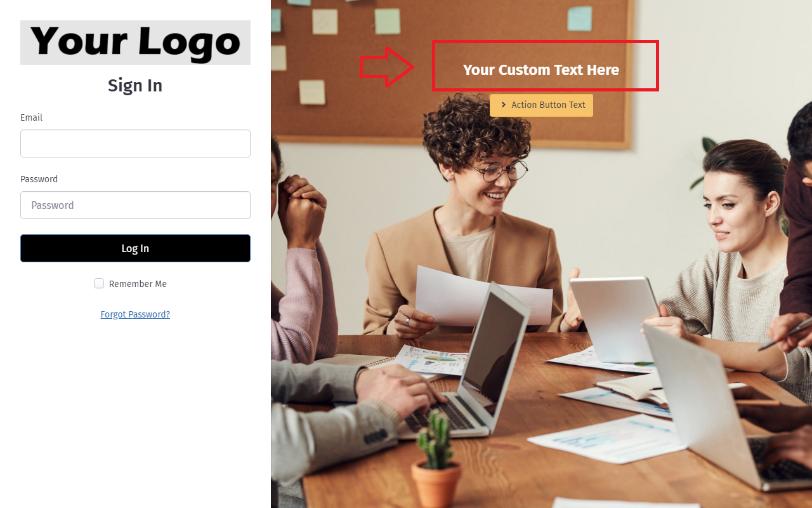This screenshot has height=508, width=812.
Task: Click the chevron icon inside Action Button
Action: point(503,105)
